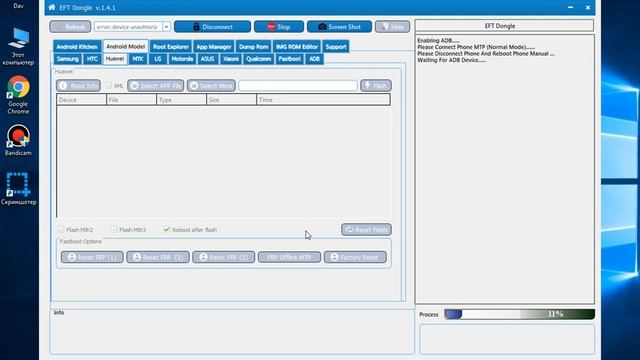Select the ADB tab
Screen dimensions: 640x360
tap(314, 59)
